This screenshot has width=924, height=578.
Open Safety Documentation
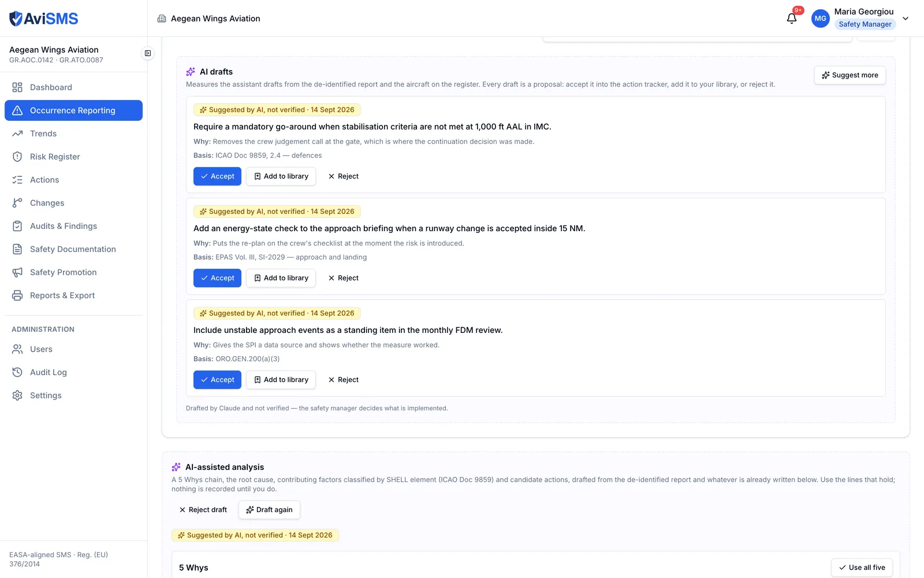click(x=73, y=249)
